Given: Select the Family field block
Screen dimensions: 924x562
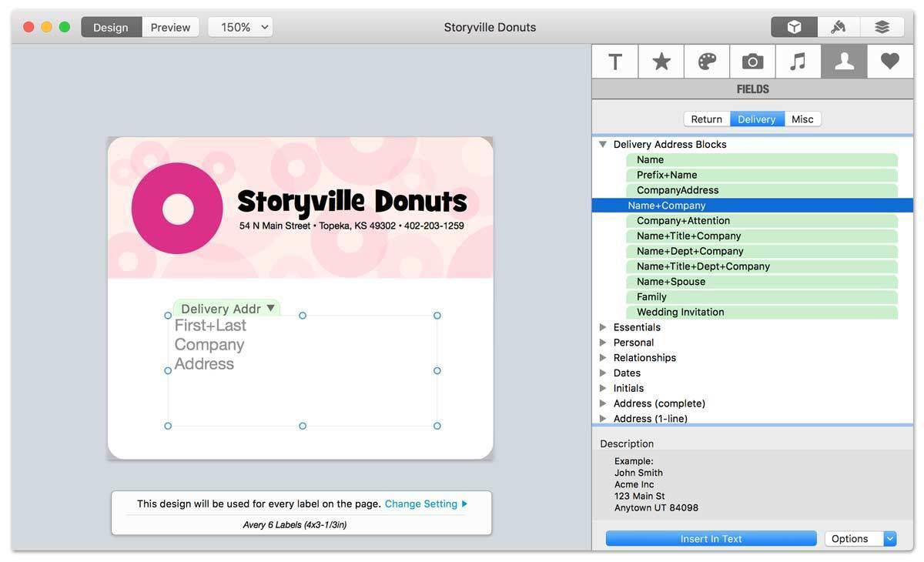Looking at the screenshot, I should 762,297.
